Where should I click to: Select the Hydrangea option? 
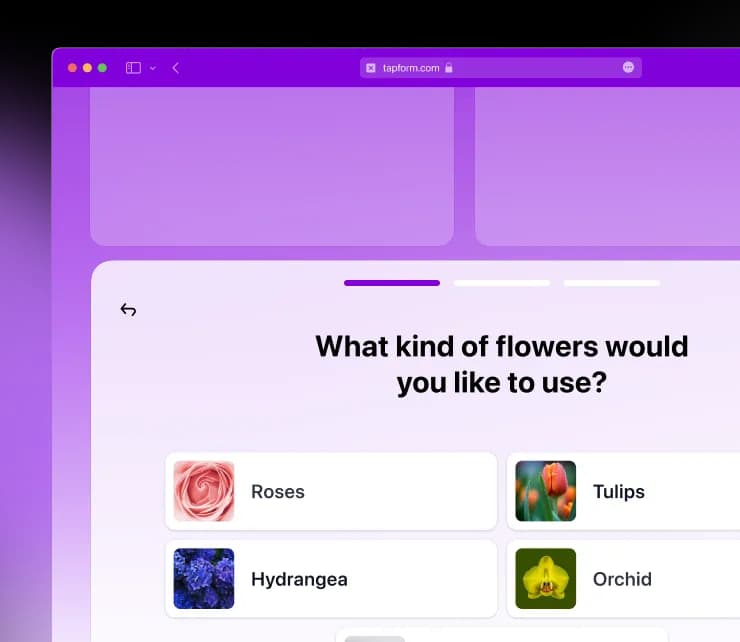(x=331, y=579)
